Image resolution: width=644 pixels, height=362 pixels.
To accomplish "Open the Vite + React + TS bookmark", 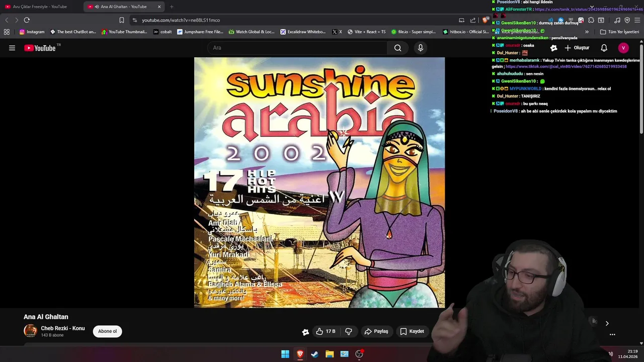I will (x=367, y=32).
